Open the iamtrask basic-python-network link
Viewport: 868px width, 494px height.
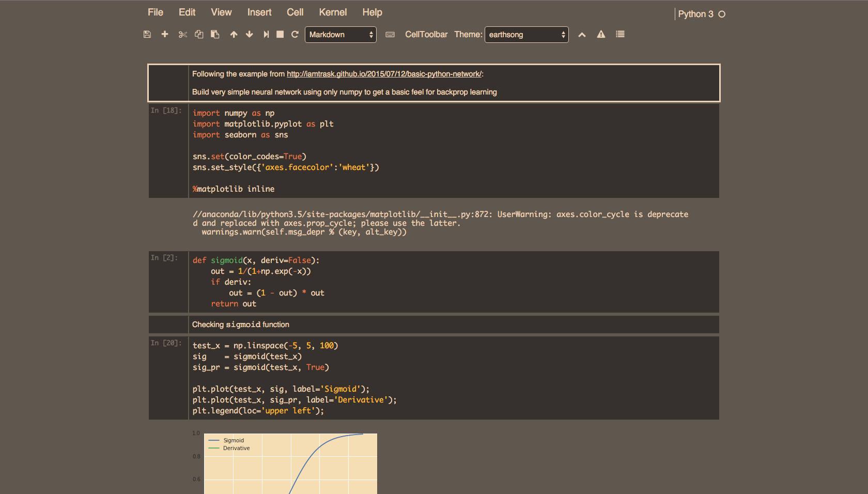coord(384,74)
